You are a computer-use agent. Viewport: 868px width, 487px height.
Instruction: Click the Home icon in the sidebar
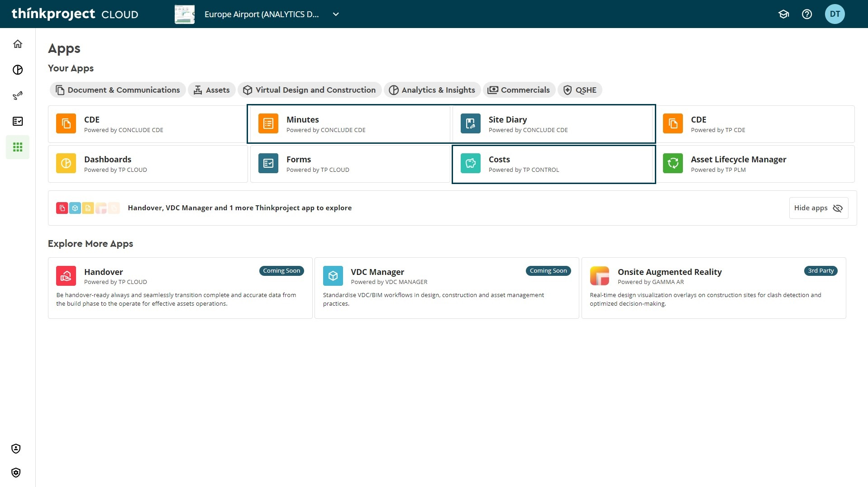18,44
